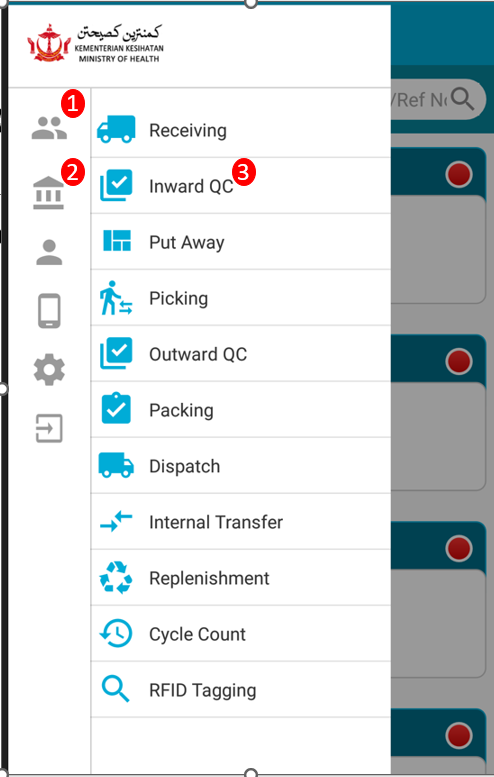494x777 pixels.
Task: Open the user group icon in sidebar
Action: (x=49, y=128)
